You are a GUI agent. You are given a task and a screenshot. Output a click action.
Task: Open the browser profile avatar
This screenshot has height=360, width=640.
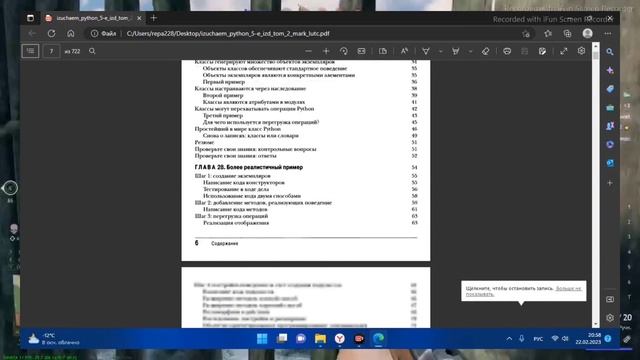[x=587, y=33]
